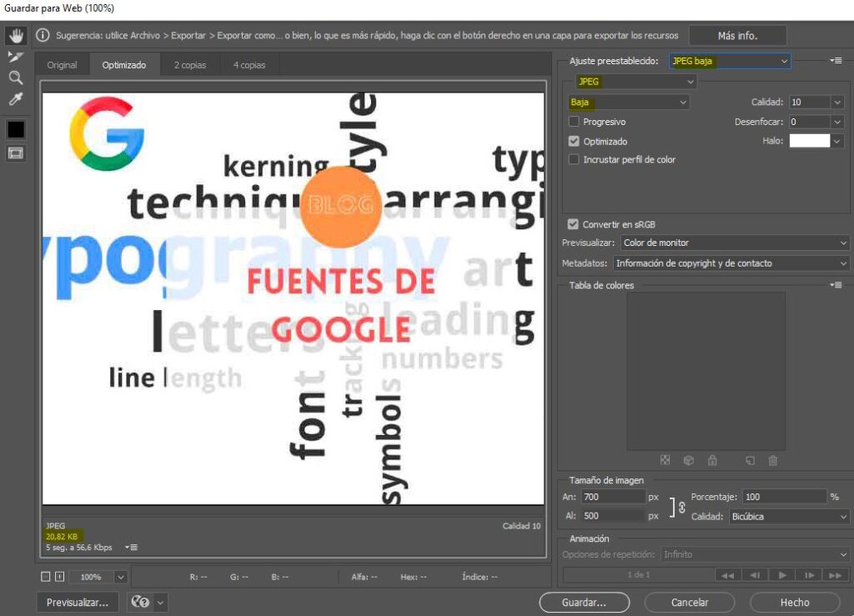Click the Previsualizar... button
The width and height of the screenshot is (854, 616).
pos(78,603)
